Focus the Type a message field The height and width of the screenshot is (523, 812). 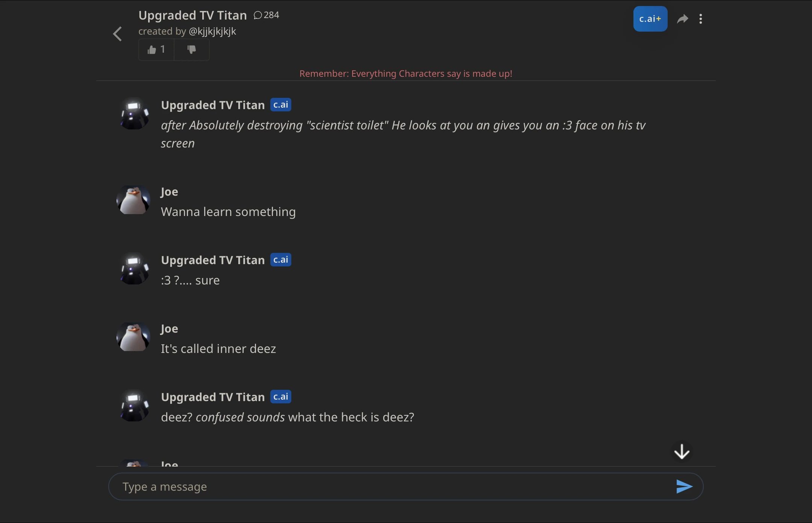tap(391, 487)
